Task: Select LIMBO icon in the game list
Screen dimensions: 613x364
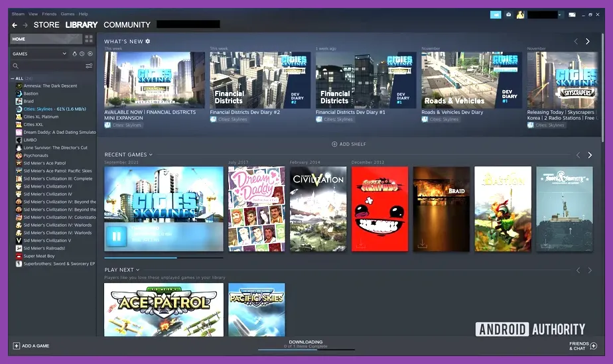Action: coord(19,140)
